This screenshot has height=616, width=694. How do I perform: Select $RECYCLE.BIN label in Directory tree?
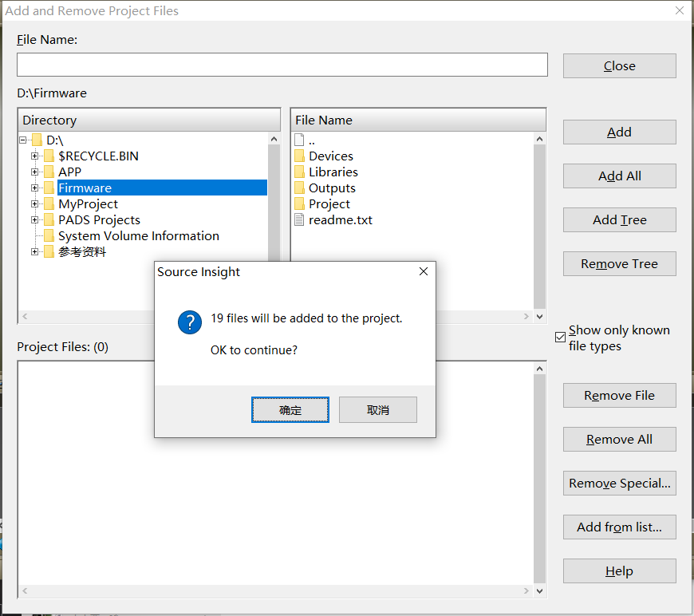point(98,156)
